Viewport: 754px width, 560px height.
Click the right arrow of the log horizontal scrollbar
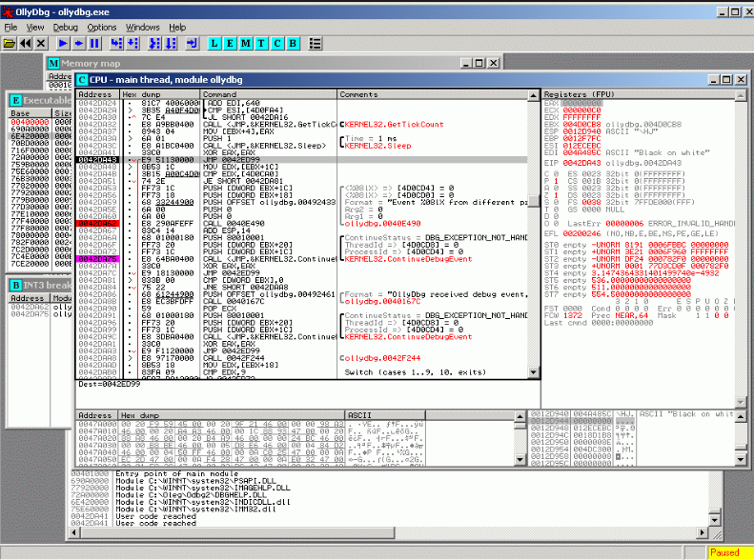point(703,532)
